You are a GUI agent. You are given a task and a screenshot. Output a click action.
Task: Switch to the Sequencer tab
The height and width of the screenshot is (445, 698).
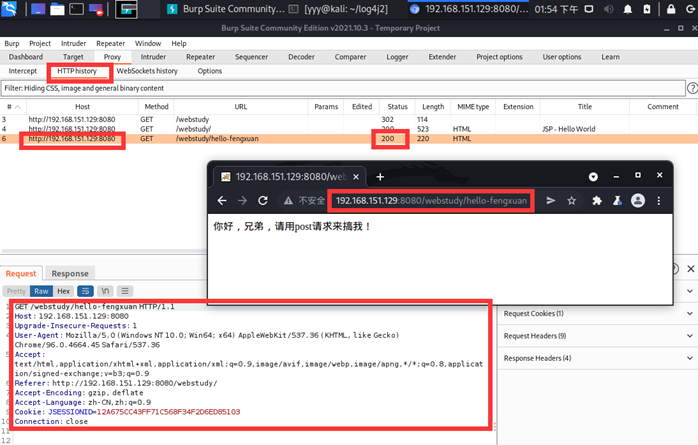pyautogui.click(x=252, y=57)
